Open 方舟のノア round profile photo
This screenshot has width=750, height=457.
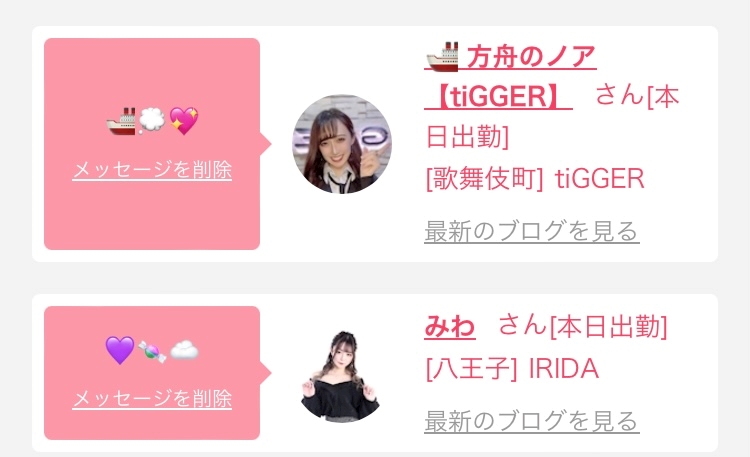pos(342,144)
